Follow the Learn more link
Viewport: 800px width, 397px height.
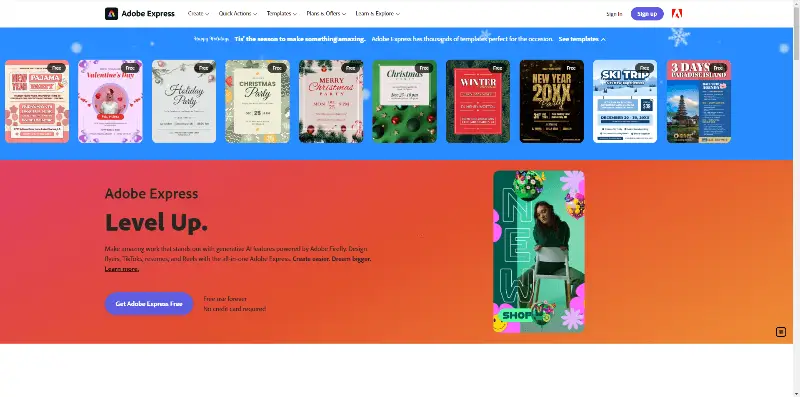click(121, 269)
